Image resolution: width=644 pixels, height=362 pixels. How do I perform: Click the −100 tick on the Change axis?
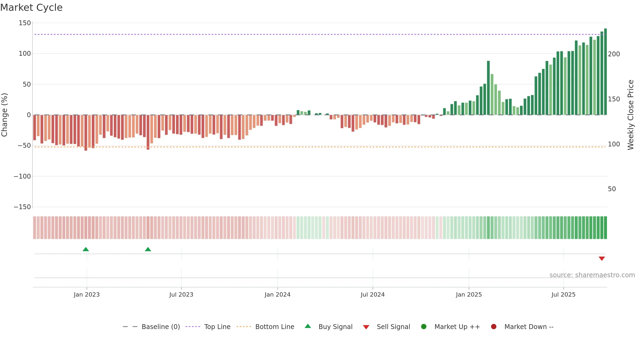[22, 176]
